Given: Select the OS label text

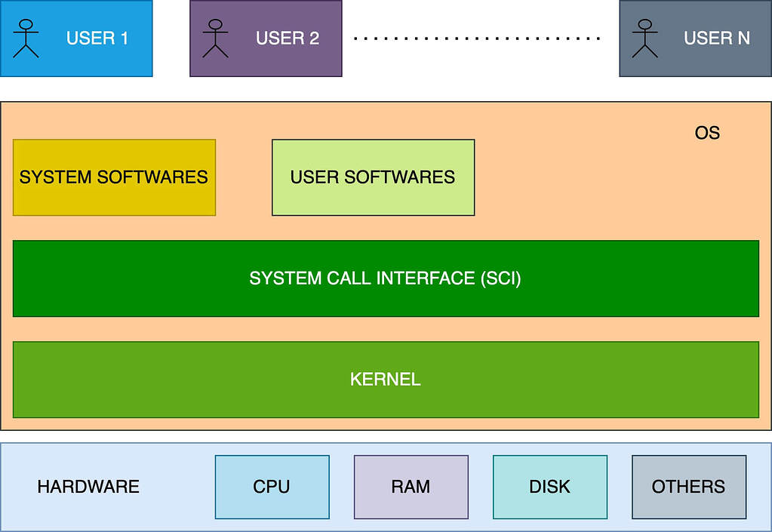Looking at the screenshot, I should click(707, 134).
